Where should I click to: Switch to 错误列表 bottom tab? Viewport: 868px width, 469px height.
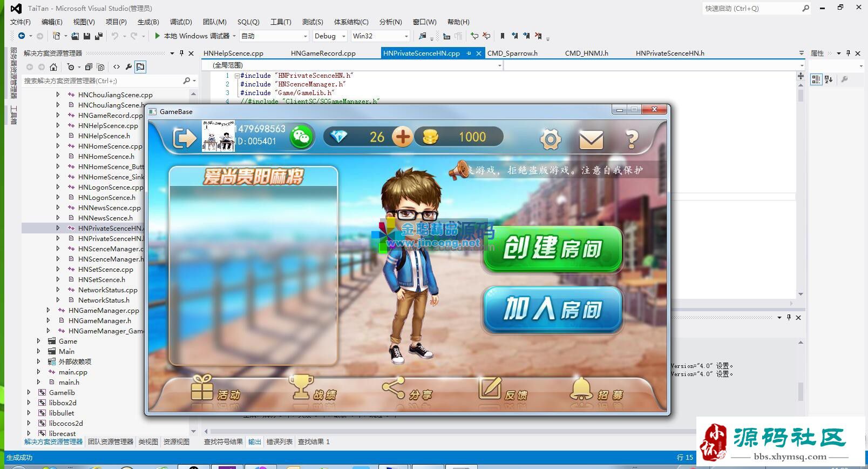click(280, 442)
